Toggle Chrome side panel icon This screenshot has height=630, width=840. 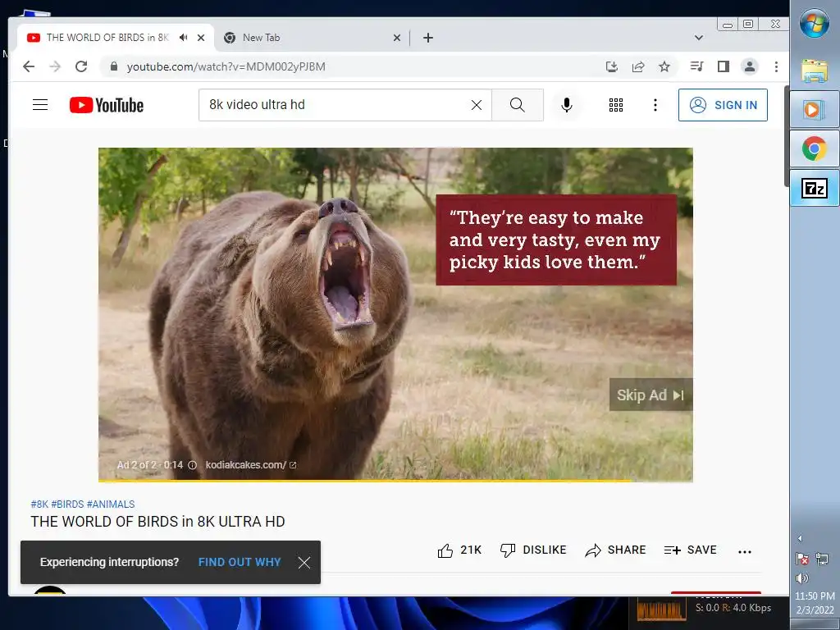pos(724,66)
